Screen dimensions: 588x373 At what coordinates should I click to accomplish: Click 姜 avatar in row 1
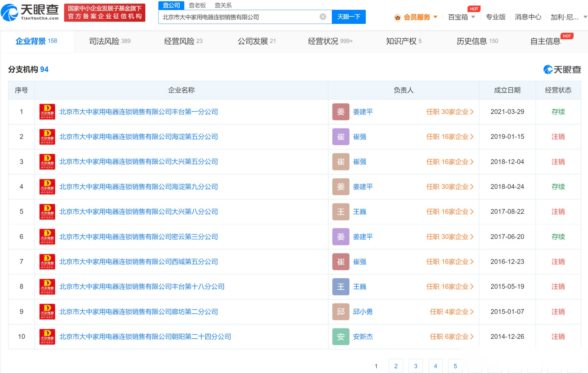click(x=341, y=112)
